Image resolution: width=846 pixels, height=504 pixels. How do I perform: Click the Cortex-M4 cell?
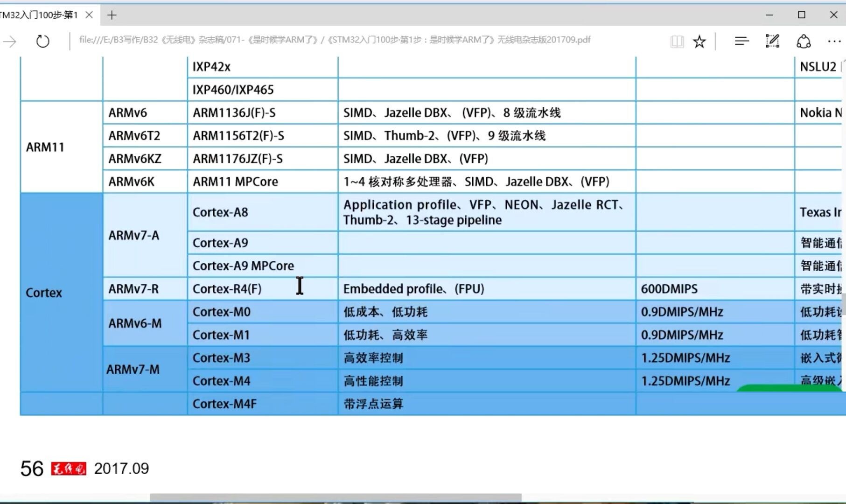(x=263, y=381)
